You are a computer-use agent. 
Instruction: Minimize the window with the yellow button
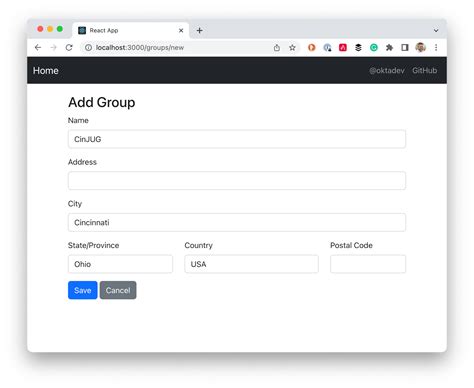(50, 29)
